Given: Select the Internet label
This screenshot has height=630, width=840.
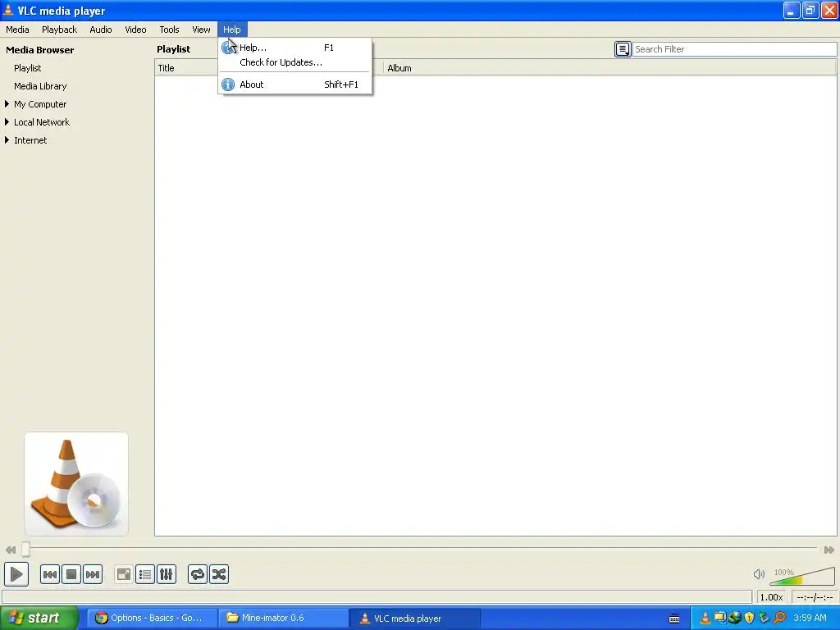Looking at the screenshot, I should [30, 140].
